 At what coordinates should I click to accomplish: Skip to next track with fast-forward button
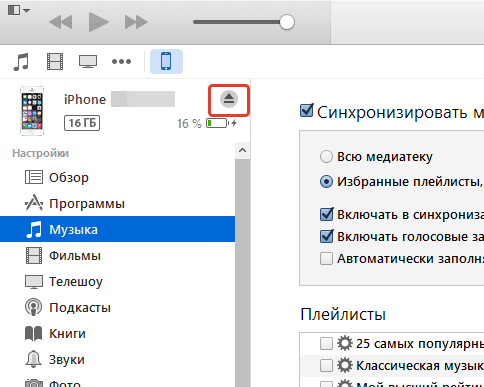(136, 22)
